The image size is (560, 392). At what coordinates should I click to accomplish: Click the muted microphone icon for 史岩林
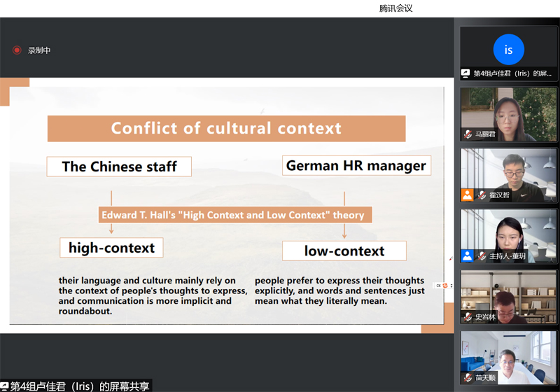[x=468, y=317]
